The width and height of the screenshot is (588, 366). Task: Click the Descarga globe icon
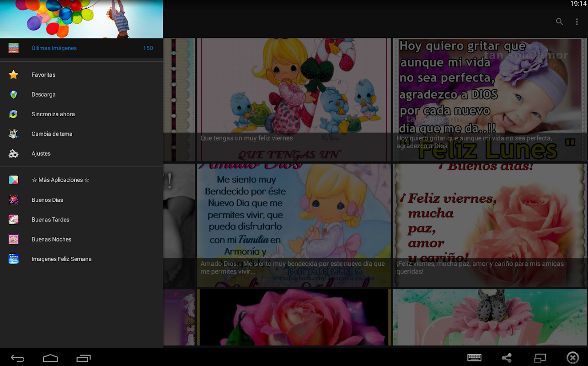(14, 94)
